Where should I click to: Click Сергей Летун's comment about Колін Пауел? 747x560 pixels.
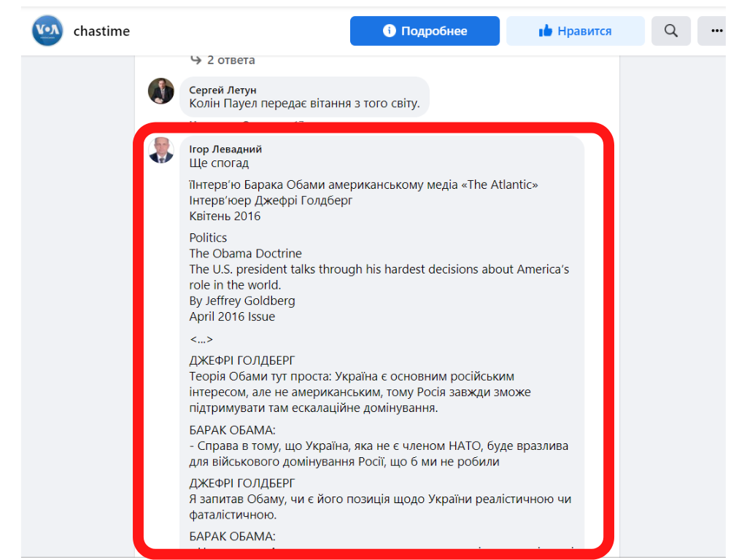click(x=304, y=104)
